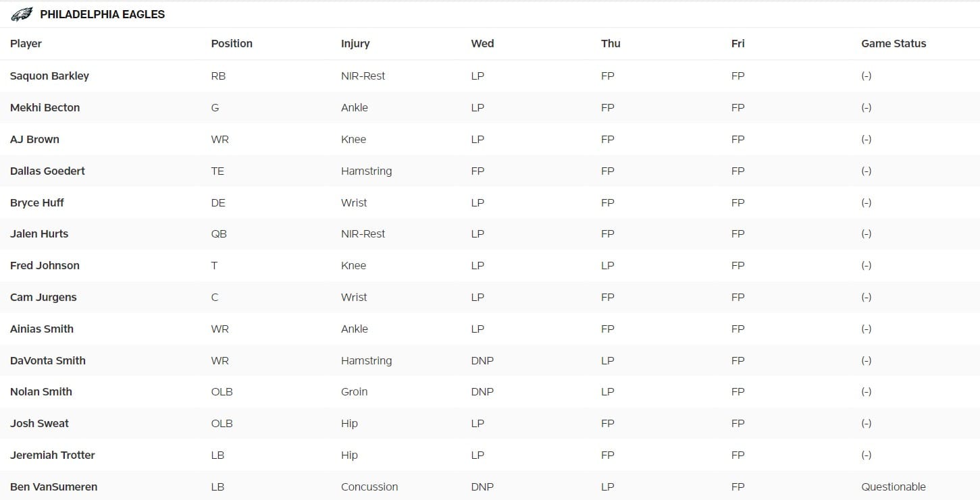
Task: Select the Thu column header
Action: [611, 44]
